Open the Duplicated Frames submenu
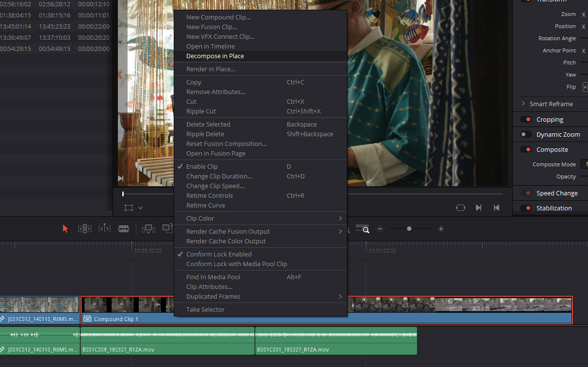Screen dimensions: 588x367 (x=261, y=296)
